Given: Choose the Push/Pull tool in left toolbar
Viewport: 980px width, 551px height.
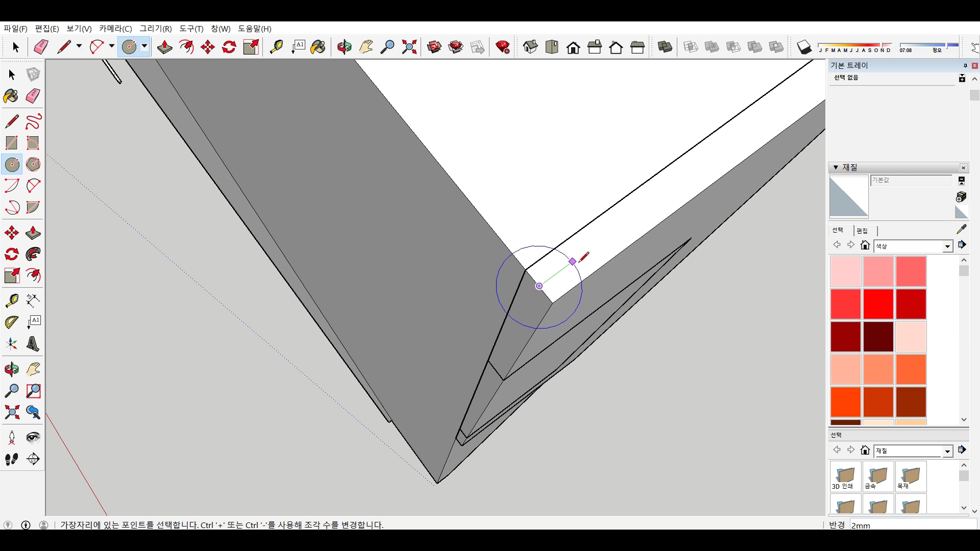Looking at the screenshot, I should pyautogui.click(x=33, y=233).
